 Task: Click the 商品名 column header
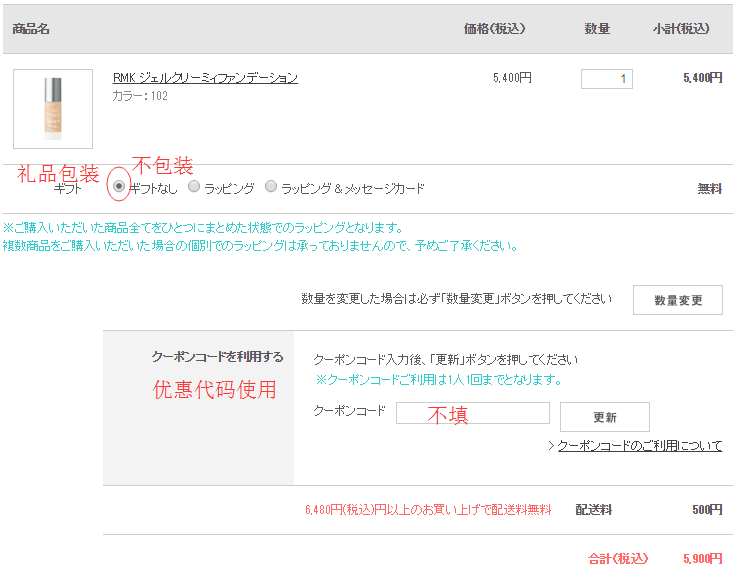[x=31, y=29]
